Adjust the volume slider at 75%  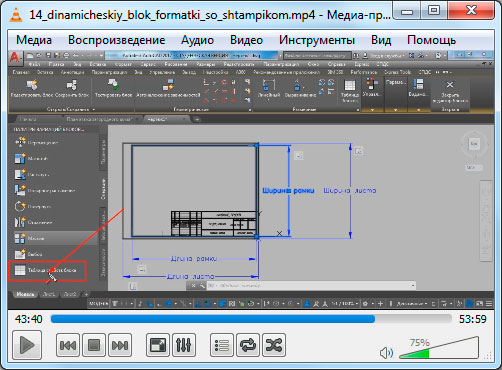coord(439,348)
